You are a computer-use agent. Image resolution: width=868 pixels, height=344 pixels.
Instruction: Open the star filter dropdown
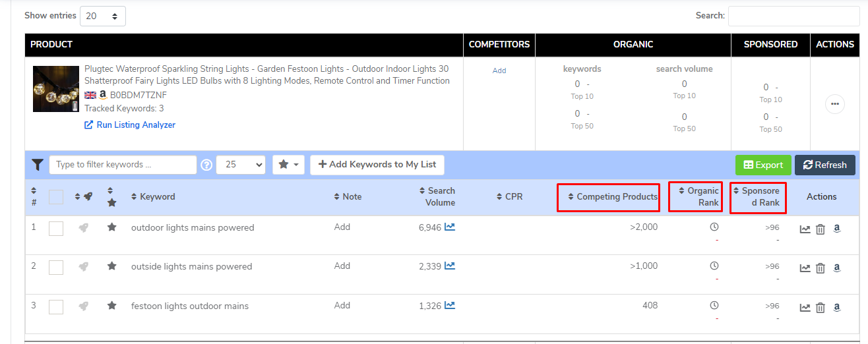tap(288, 165)
